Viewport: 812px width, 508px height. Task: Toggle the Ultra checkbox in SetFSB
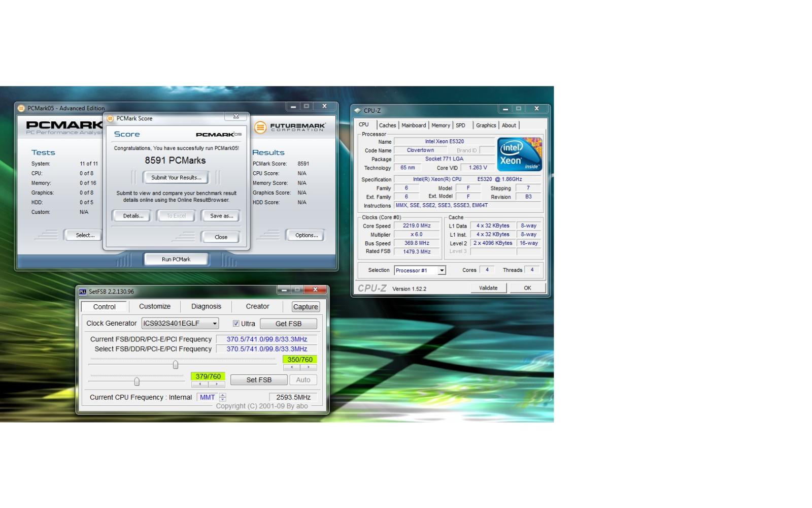click(x=236, y=324)
